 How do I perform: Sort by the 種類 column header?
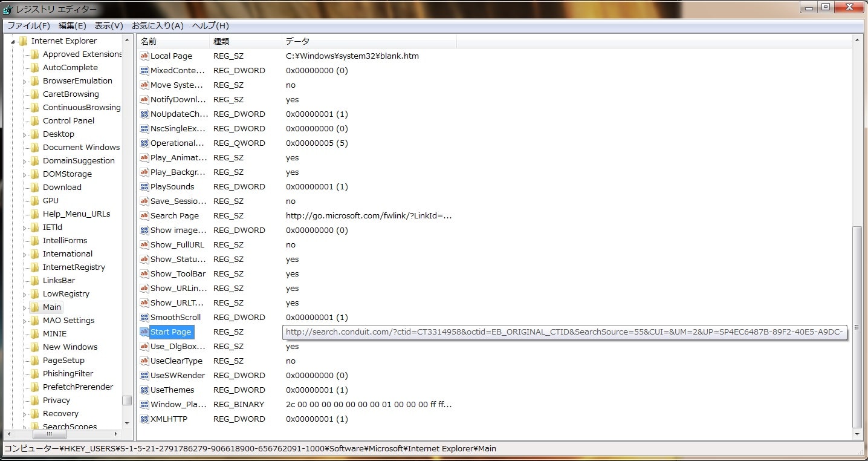[x=245, y=41]
